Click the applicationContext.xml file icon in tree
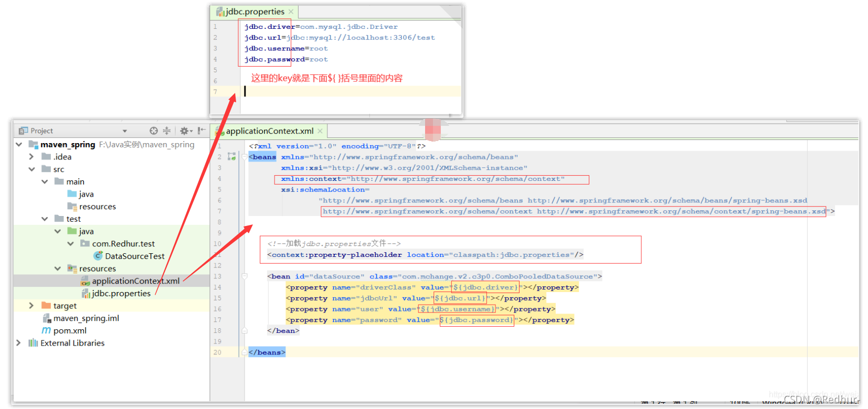Viewport: 868px width, 409px height. pos(85,281)
